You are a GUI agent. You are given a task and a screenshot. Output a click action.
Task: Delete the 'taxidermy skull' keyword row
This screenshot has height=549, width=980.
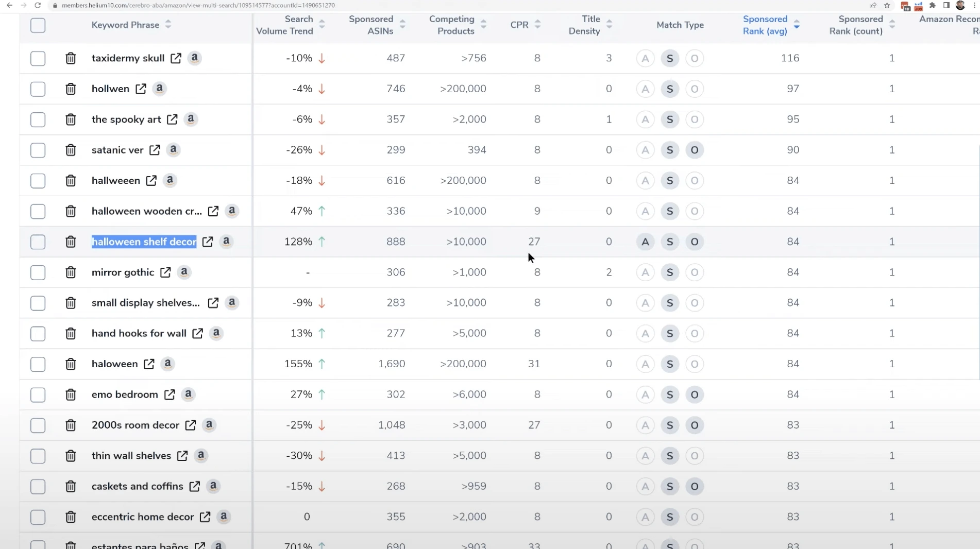tap(71, 58)
